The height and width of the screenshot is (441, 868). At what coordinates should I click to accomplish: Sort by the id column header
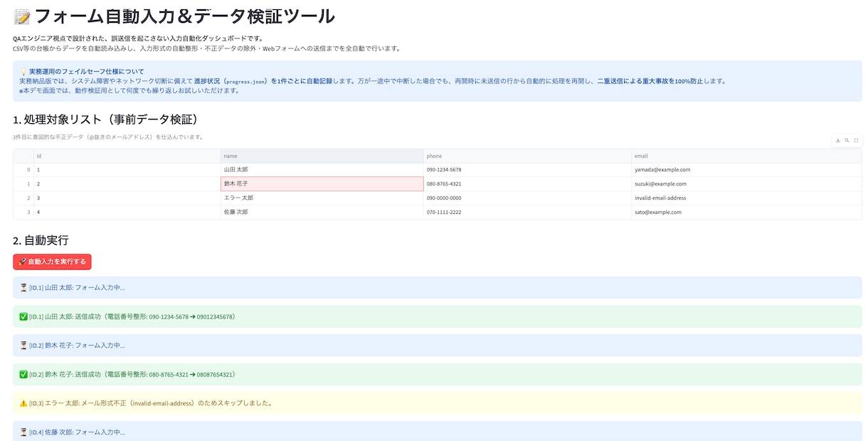click(x=127, y=156)
